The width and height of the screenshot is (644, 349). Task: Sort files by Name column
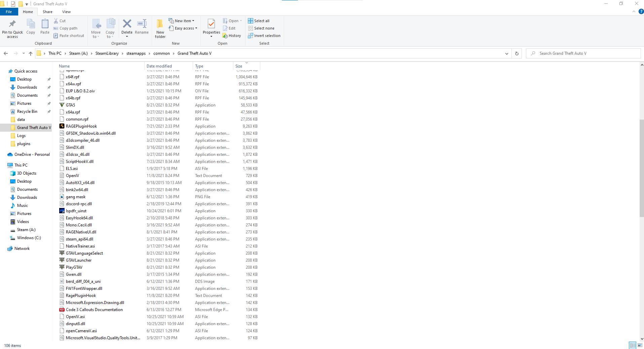[101, 66]
